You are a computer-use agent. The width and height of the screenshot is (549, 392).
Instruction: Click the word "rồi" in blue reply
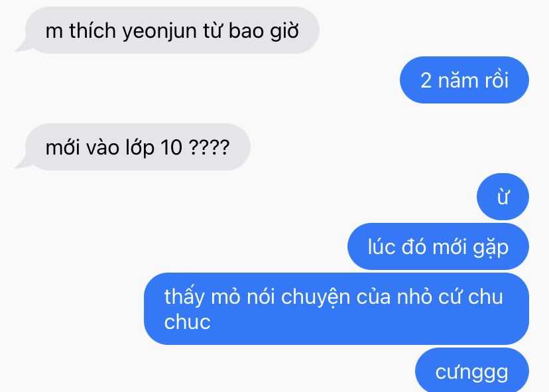pos(496,80)
